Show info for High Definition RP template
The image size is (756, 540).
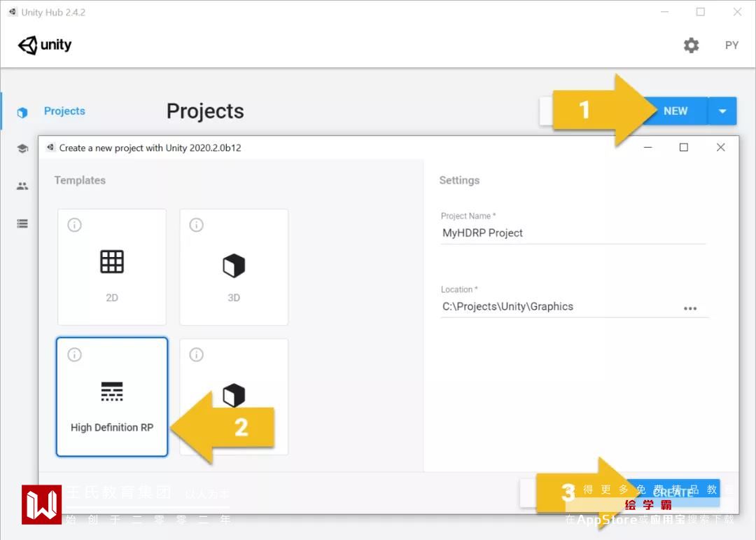coord(74,354)
